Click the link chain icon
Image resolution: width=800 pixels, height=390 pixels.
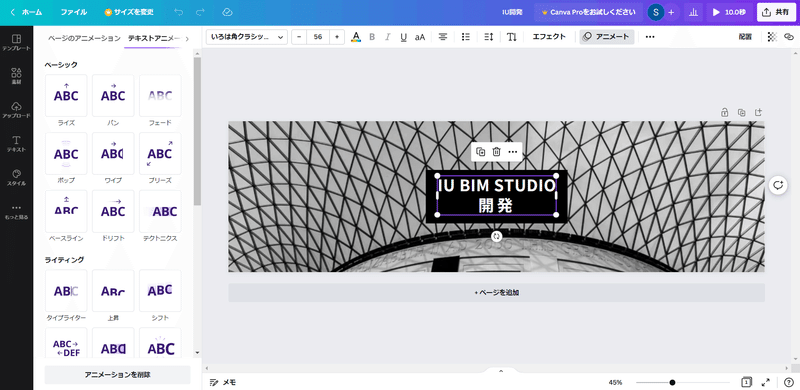click(x=789, y=37)
